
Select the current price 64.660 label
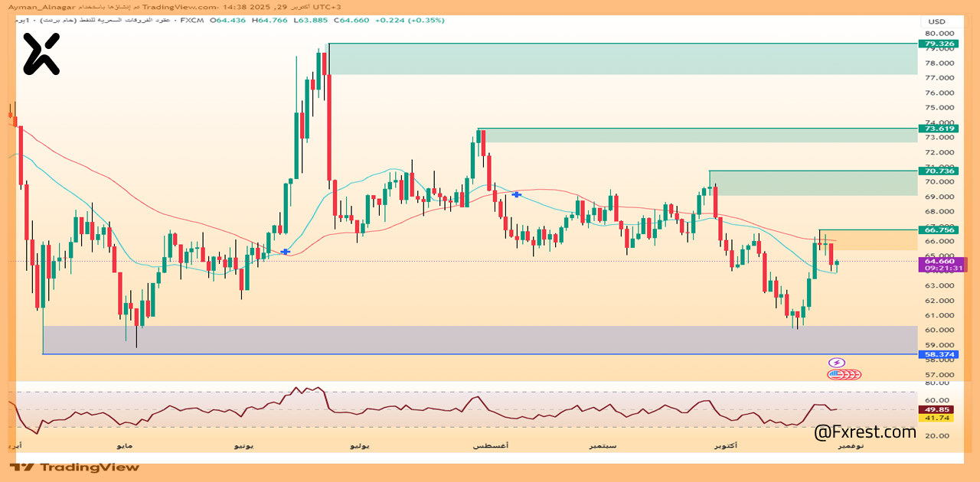(x=939, y=262)
